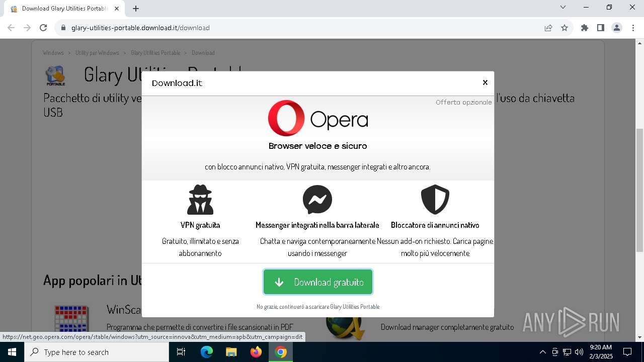The image size is (644, 362).
Task: Select Messenger integrati nella barra laterale heading
Action: 317,225
